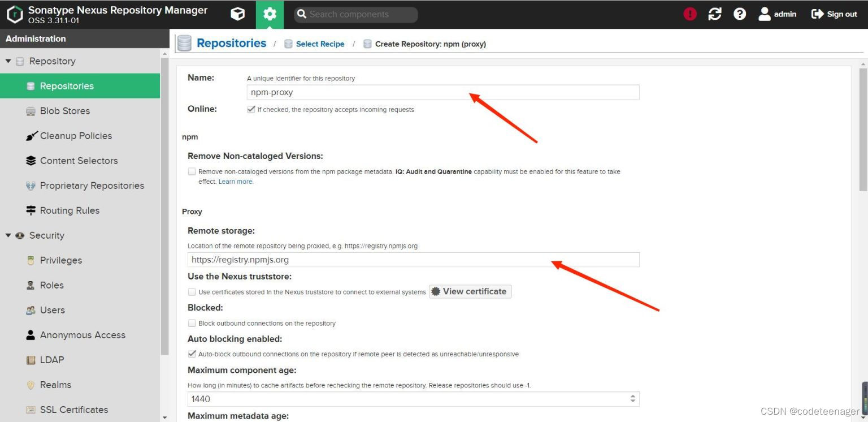Click the Proprietary Repositories icon

[31, 186]
